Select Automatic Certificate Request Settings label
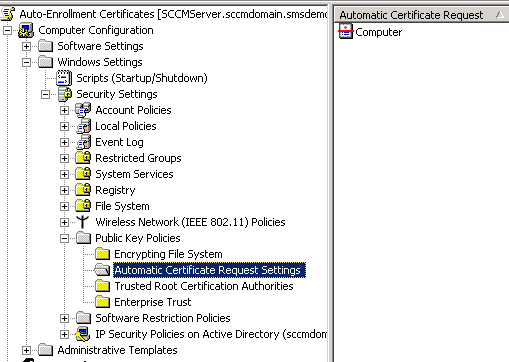 (x=209, y=270)
